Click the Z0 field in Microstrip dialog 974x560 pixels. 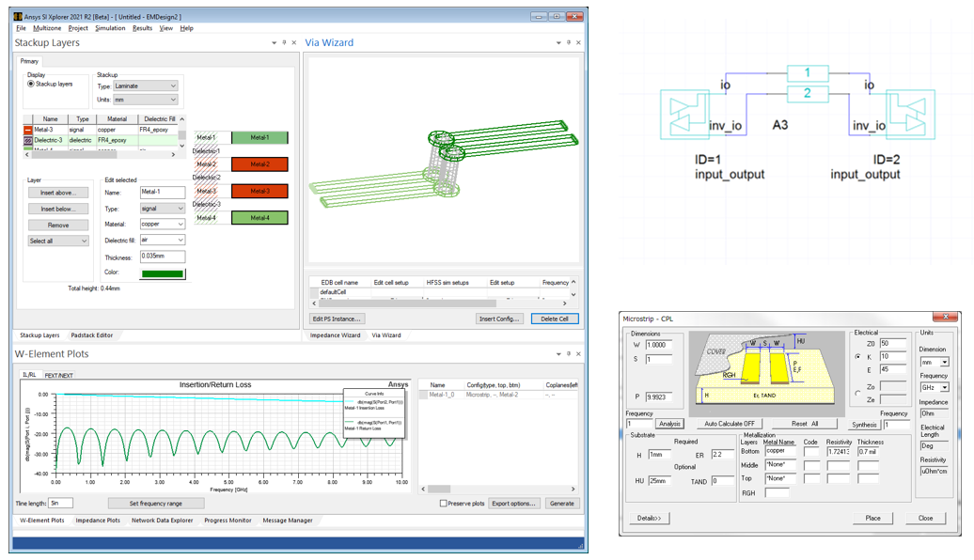click(892, 343)
